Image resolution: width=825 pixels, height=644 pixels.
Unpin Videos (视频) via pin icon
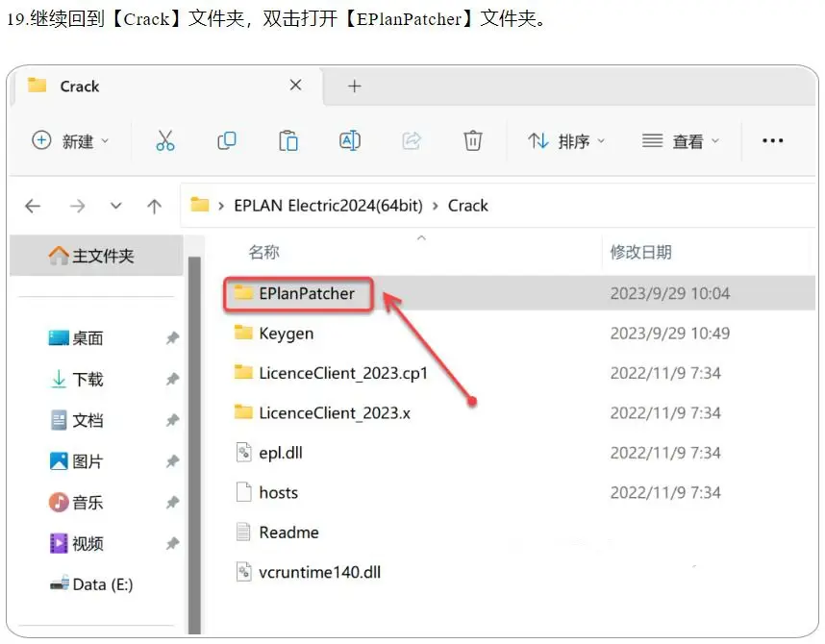172,543
